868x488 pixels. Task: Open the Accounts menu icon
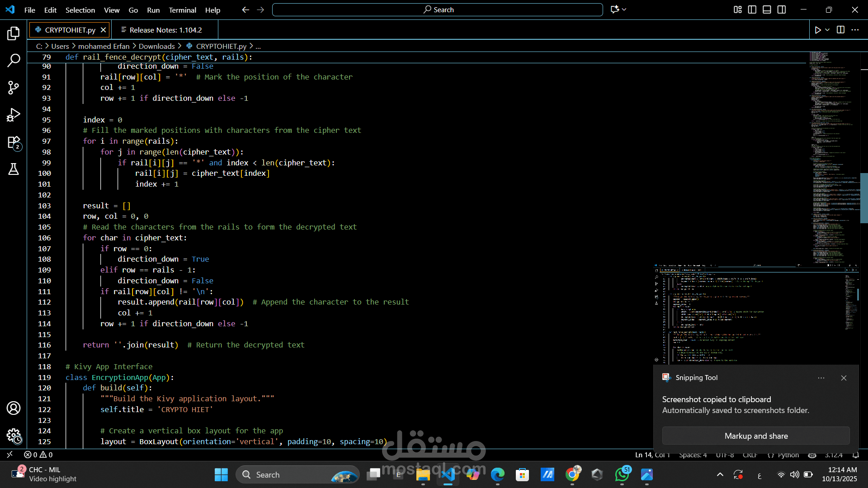pyautogui.click(x=14, y=408)
